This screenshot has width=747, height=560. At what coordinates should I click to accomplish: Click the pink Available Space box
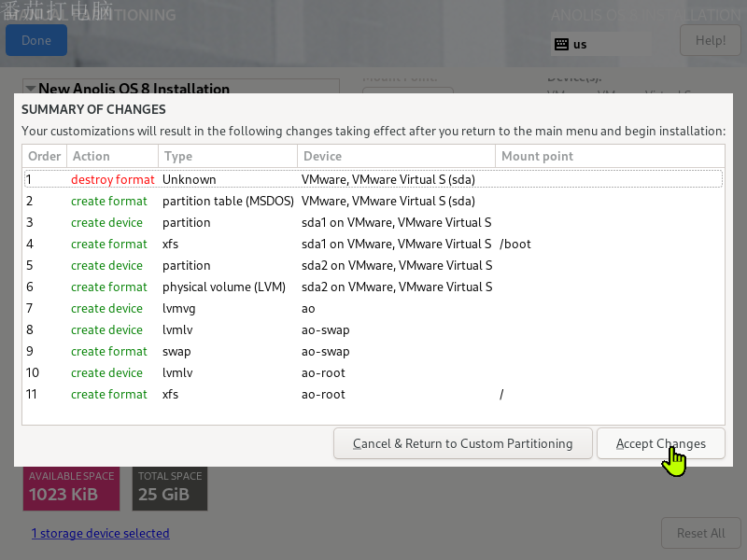[71, 486]
